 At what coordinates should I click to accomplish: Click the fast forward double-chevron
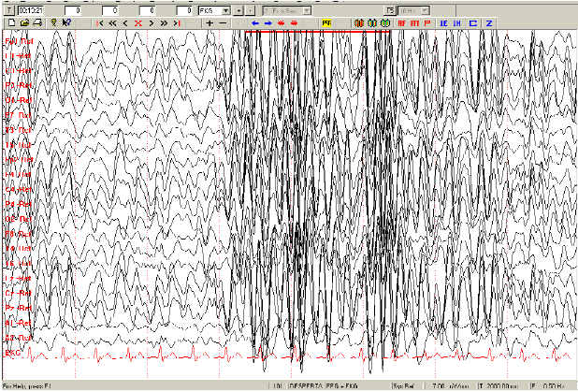[164, 23]
